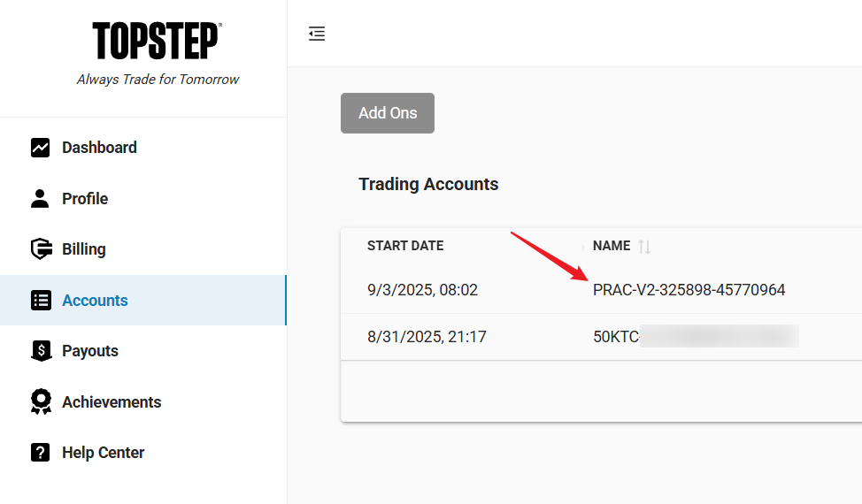Image resolution: width=862 pixels, height=504 pixels.
Task: Open the Achievements section
Action: pos(112,402)
